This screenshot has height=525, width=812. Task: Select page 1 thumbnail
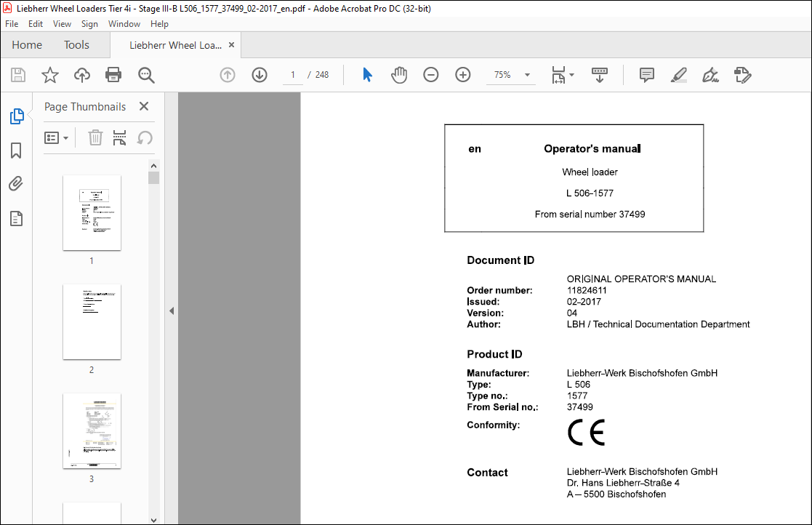tap(92, 213)
